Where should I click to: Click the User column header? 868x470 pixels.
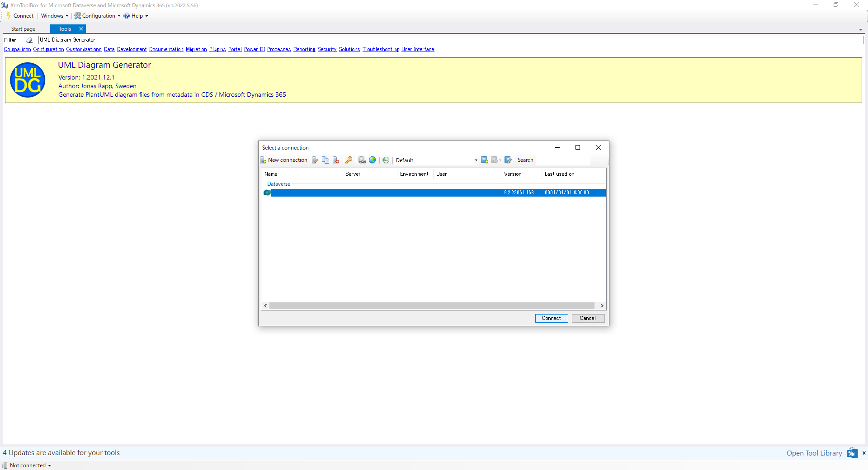(467, 174)
